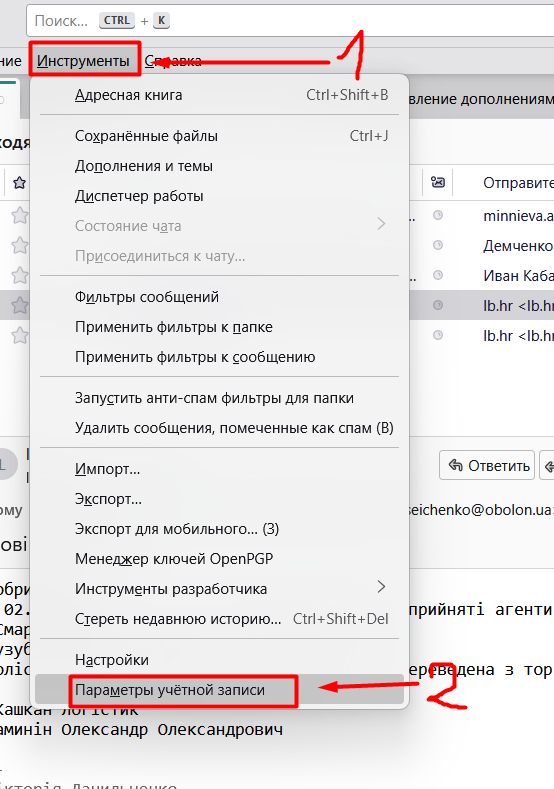Star the Демченко message row
The height and width of the screenshot is (789, 554).
coord(20,246)
